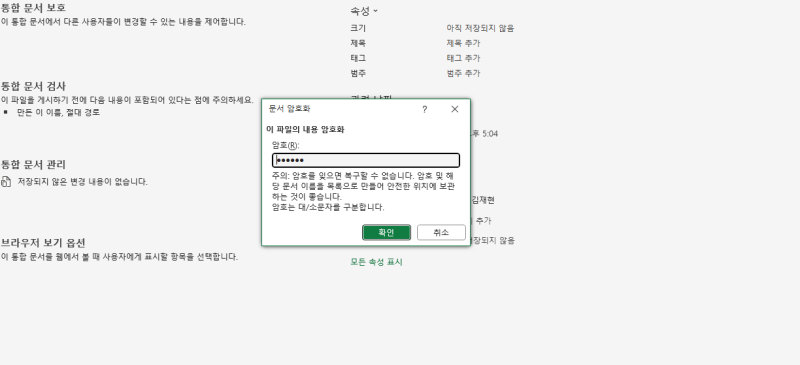
Task: Click the 브라우저 보기 옵션 heading
Action: click(x=42, y=242)
